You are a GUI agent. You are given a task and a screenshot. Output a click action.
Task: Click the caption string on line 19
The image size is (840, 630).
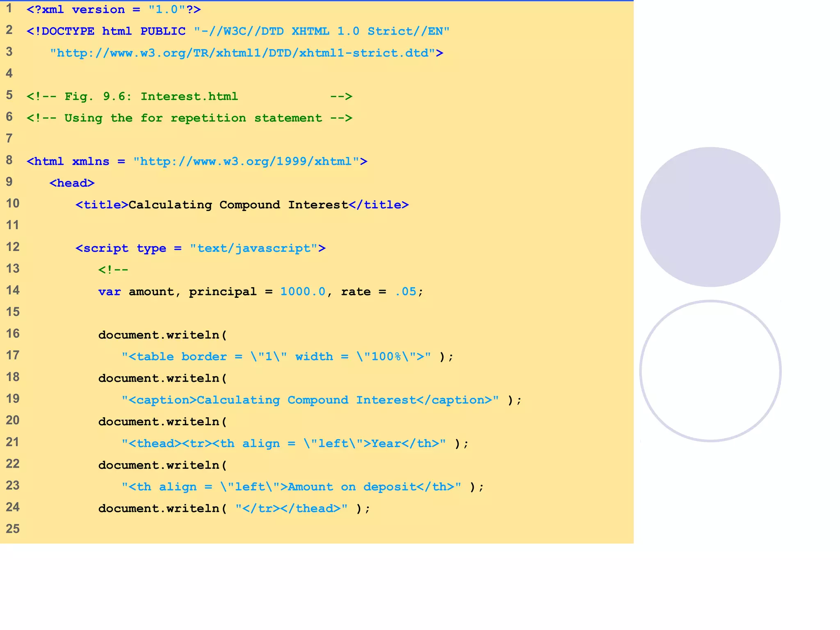[x=310, y=400]
